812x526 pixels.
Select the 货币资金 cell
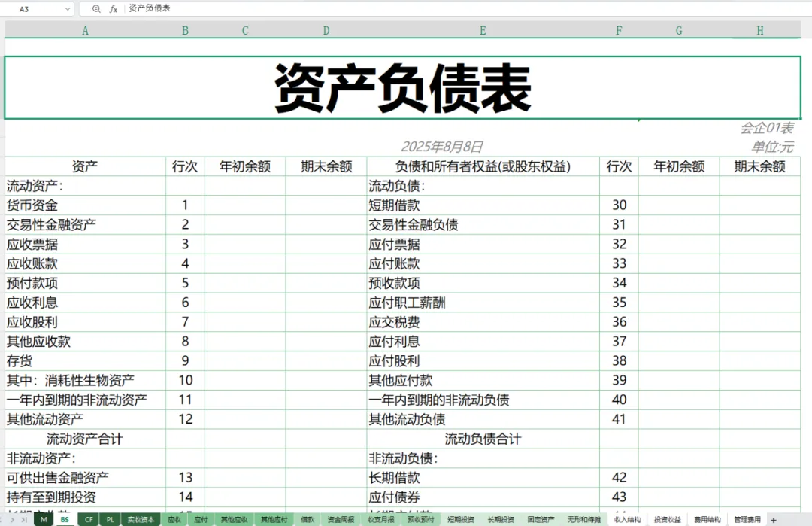coord(86,205)
